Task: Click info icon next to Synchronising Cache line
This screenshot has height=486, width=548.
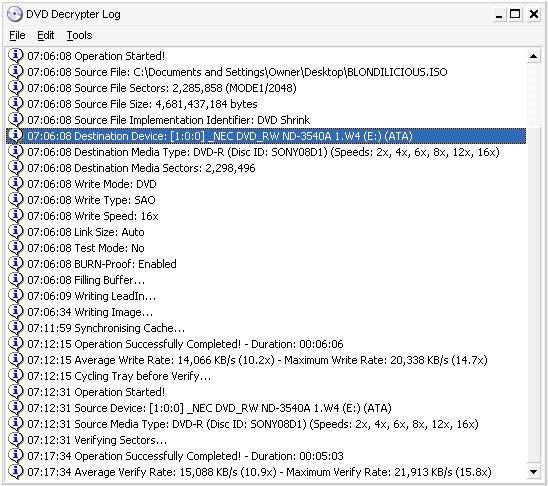Action: tap(15, 328)
